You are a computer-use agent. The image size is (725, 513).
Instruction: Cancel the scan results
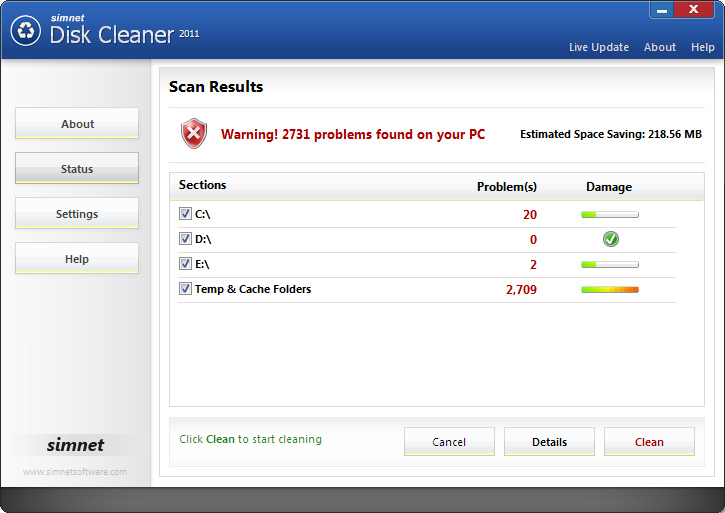[x=449, y=442]
